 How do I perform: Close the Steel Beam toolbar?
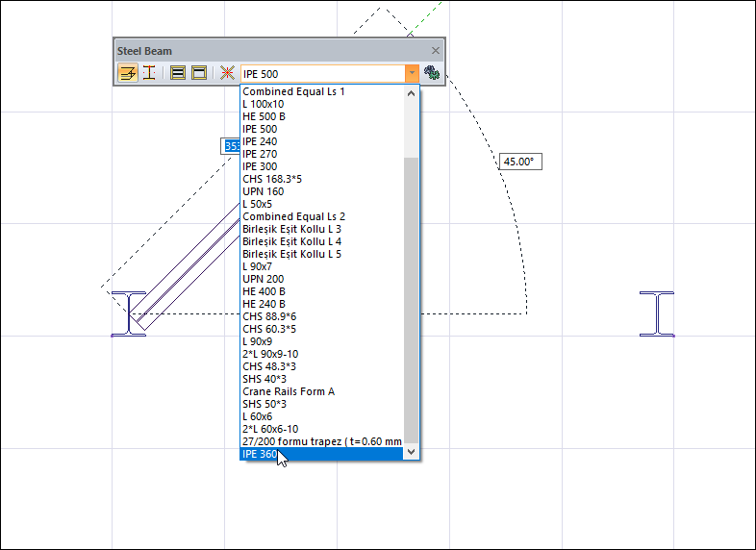tap(435, 50)
